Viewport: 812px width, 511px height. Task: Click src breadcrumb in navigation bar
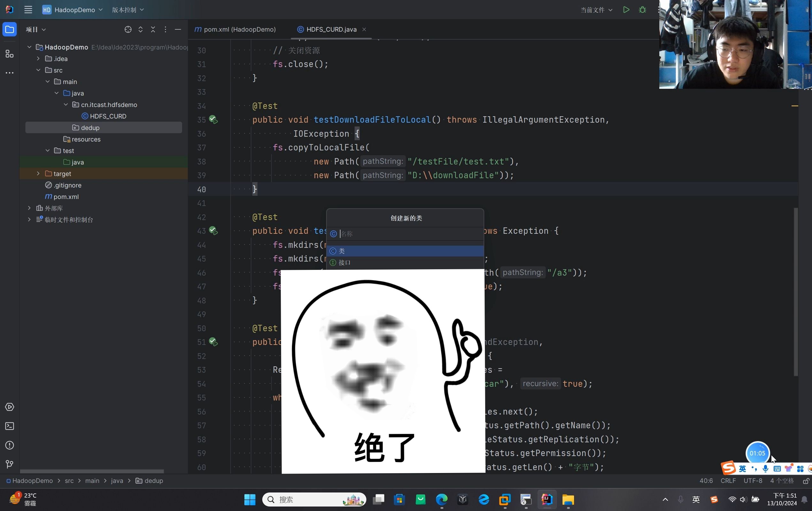coord(69,481)
